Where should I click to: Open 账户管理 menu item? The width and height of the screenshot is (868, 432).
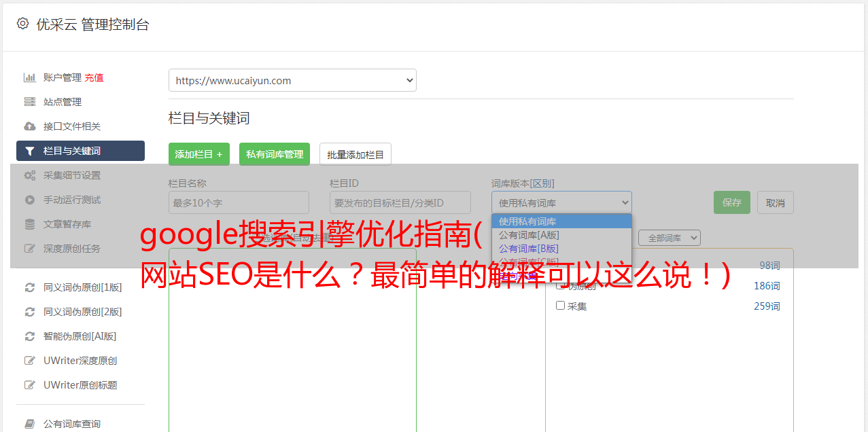63,77
